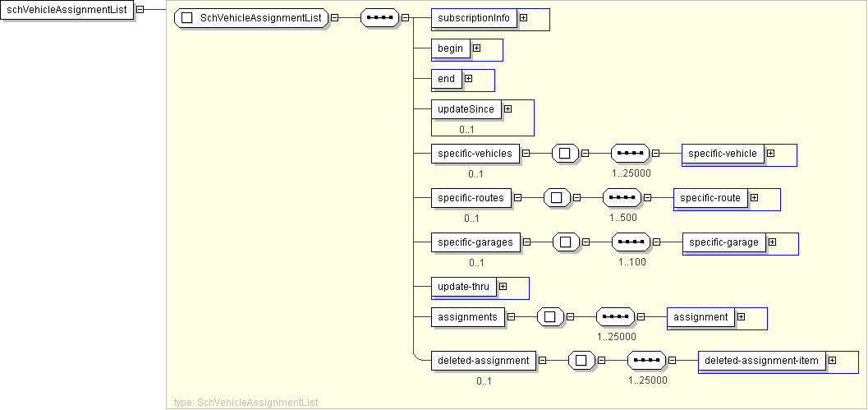Click the complex type icon beside specific-garages
Viewport: 868px width, 410px height.
pos(566,242)
